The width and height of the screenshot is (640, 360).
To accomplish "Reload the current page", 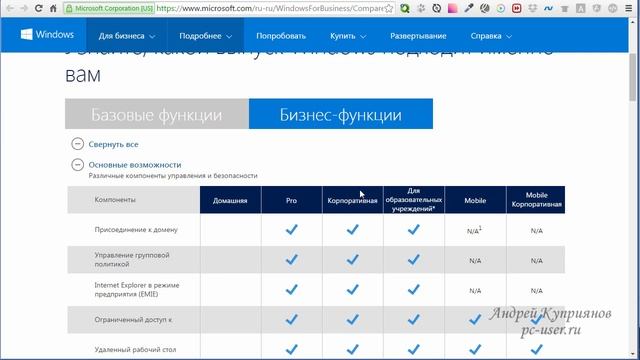I will tap(38, 8).
